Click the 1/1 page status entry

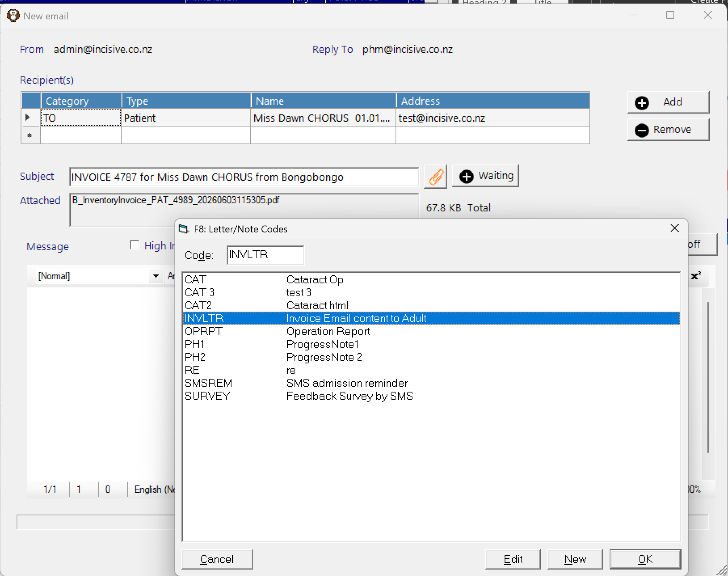[50, 489]
